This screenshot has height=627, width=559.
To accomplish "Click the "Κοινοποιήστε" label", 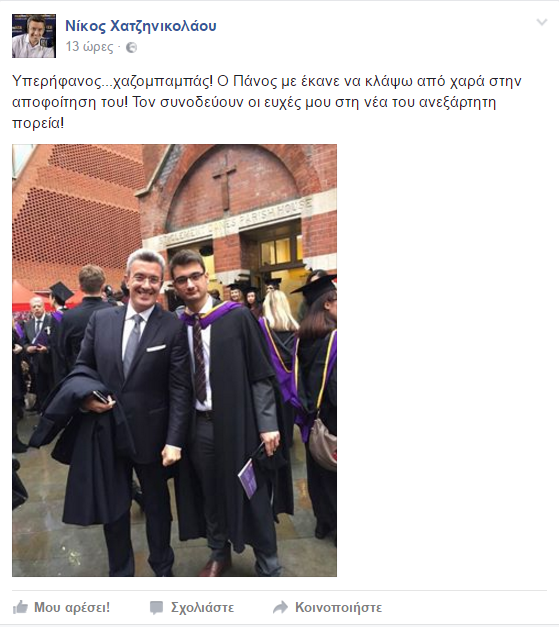I will point(339,607).
